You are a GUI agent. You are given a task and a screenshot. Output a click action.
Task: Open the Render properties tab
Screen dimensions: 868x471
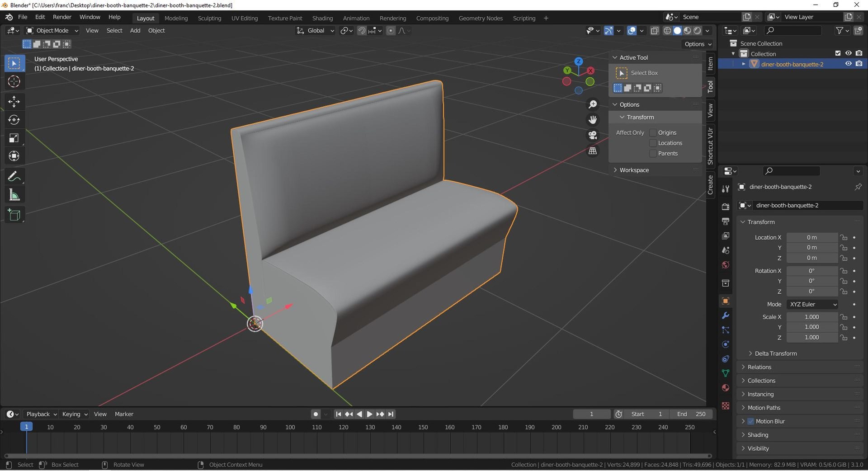[x=726, y=207]
